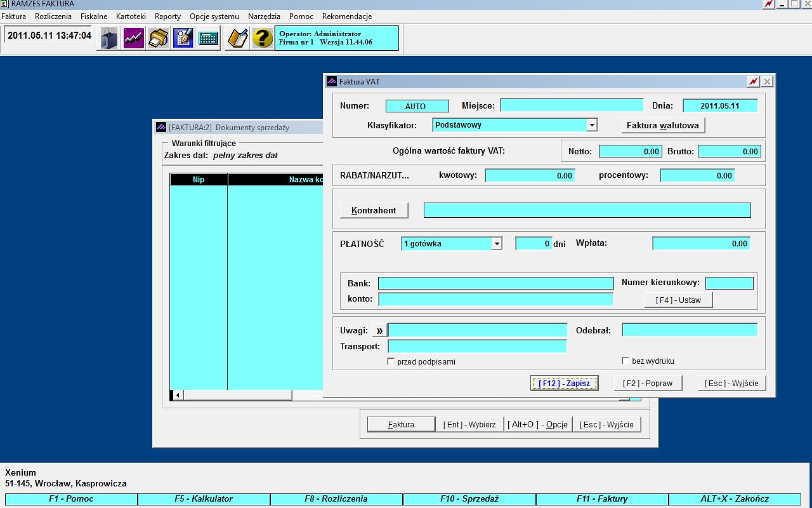Click the Miejsce input field
The image size is (812, 508).
(572, 105)
